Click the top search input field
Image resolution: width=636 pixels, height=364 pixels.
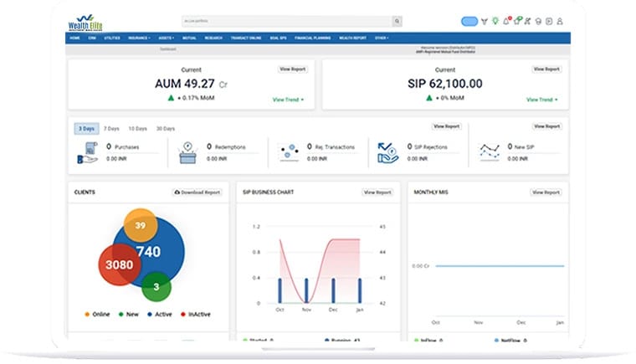(x=286, y=22)
